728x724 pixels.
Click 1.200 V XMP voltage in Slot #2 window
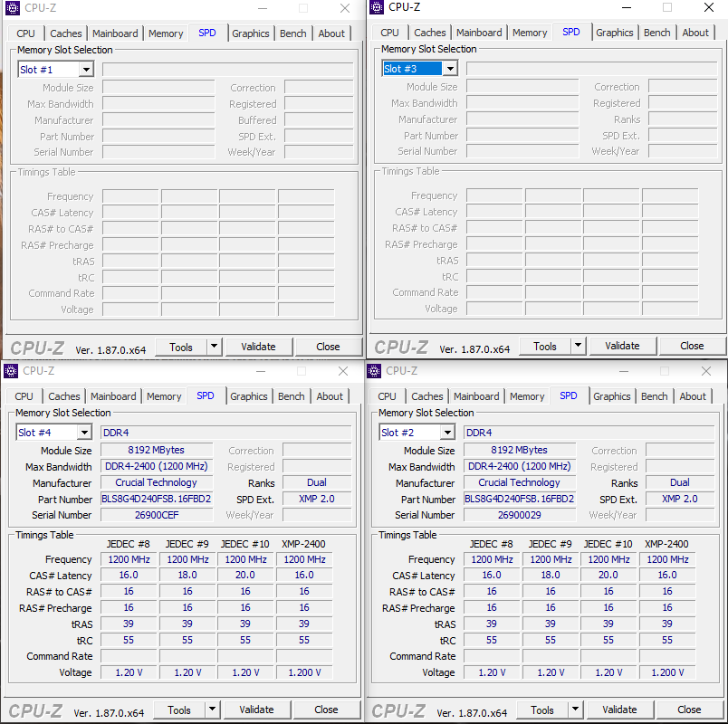point(667,672)
